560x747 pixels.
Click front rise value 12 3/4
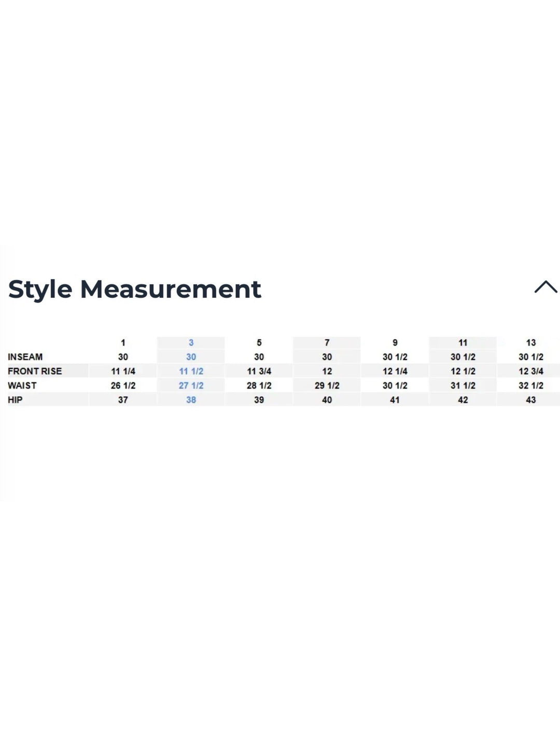click(x=530, y=371)
